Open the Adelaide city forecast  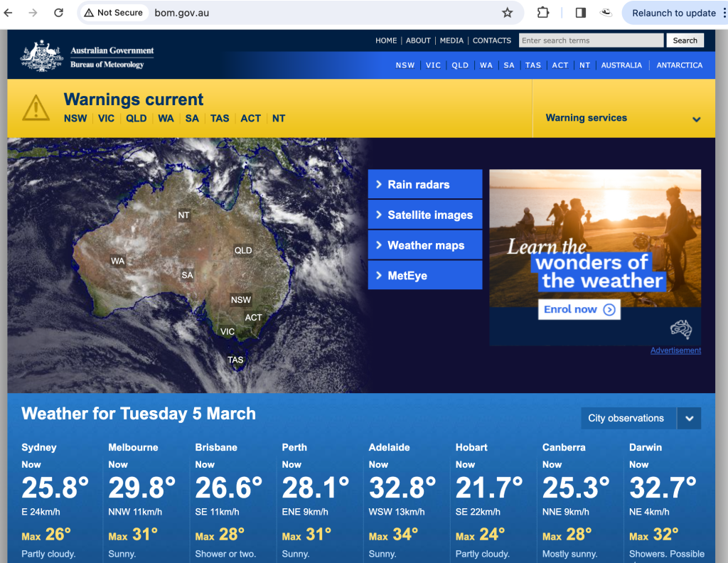[x=389, y=447]
